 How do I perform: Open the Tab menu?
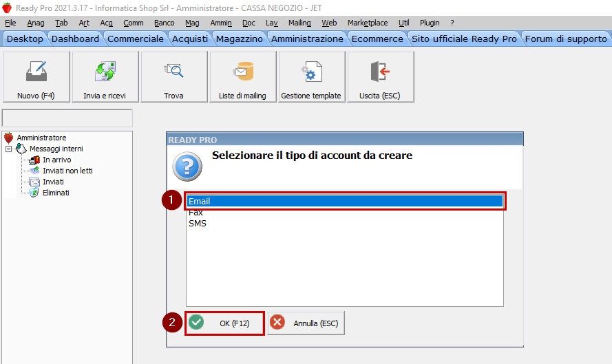coord(61,23)
